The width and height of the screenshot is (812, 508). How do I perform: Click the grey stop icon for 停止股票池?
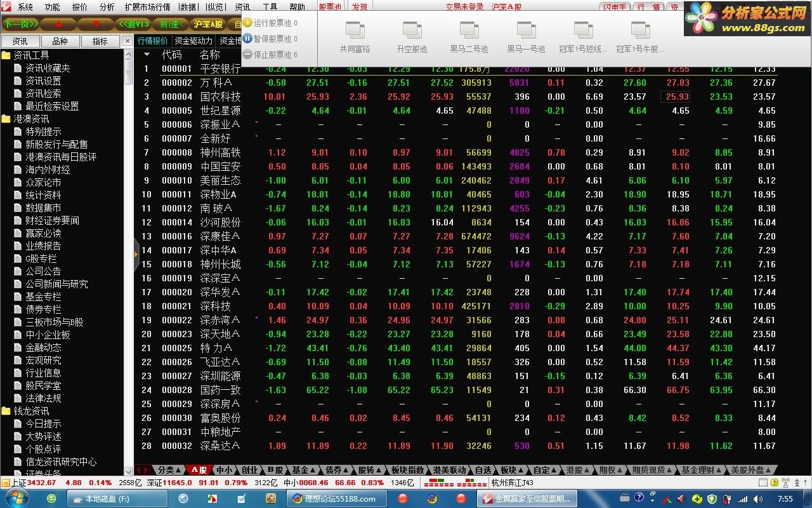click(x=247, y=55)
